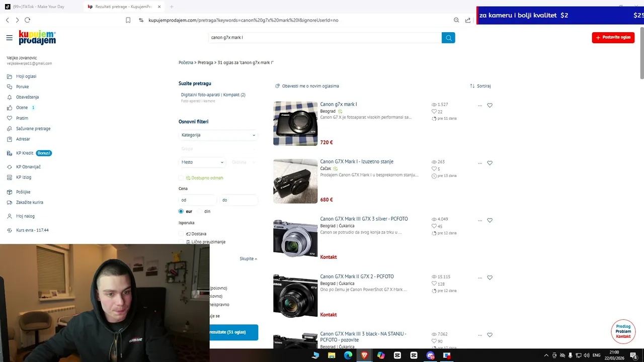Click the blue search magnifier button
644x362 pixels.
[448, 38]
